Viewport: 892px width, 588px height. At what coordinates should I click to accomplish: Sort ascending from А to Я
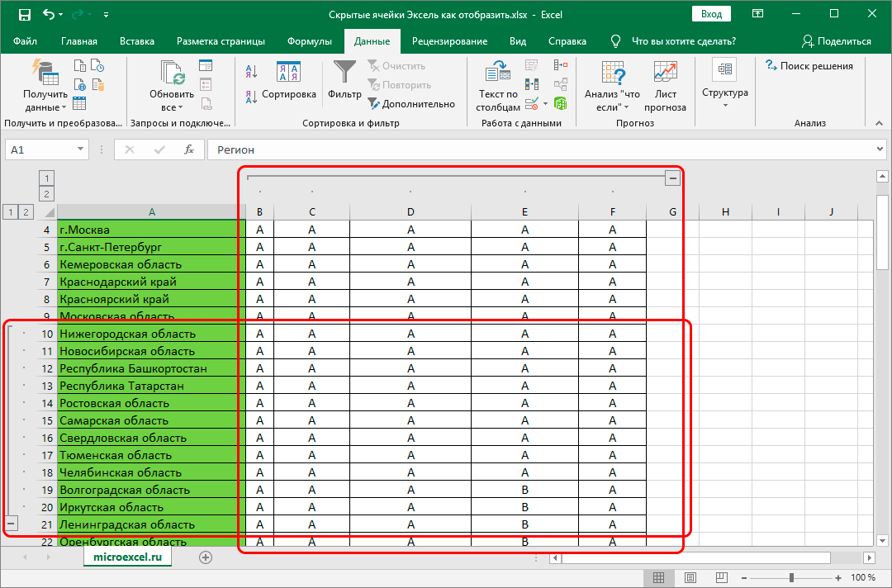(251, 72)
